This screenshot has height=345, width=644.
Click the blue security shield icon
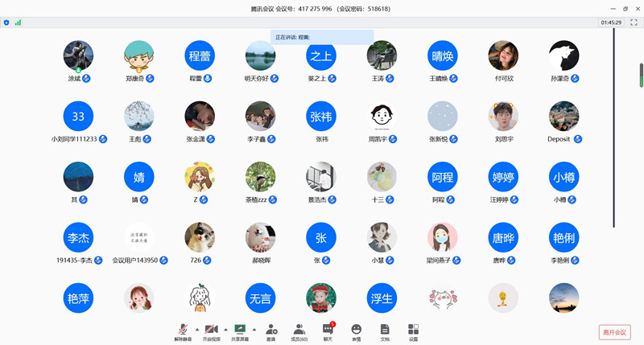(x=7, y=23)
